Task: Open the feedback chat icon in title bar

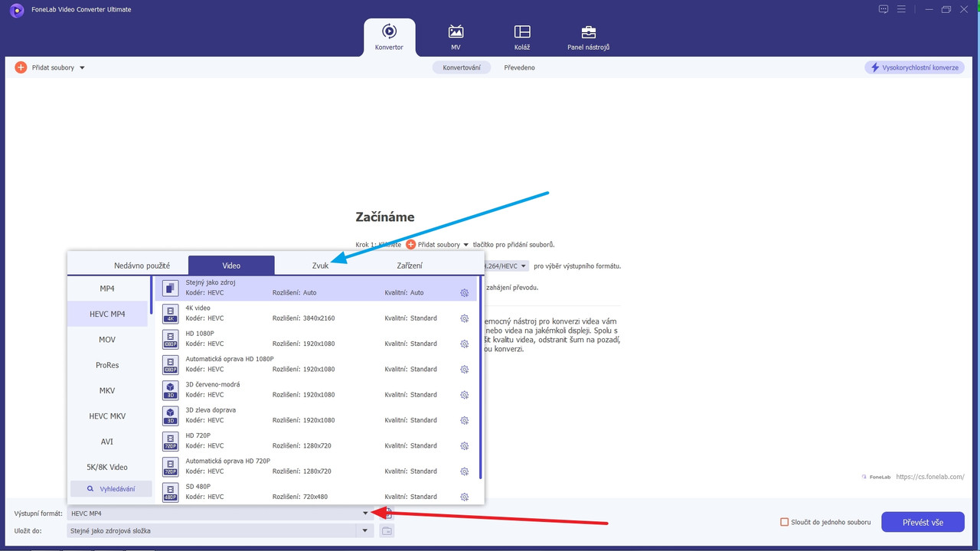Action: click(884, 9)
